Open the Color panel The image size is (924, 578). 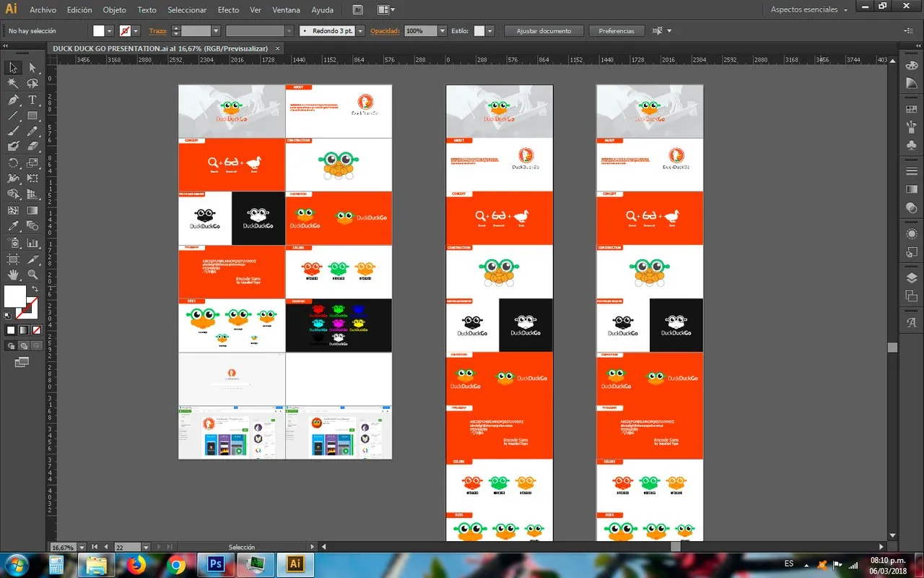[x=911, y=66]
